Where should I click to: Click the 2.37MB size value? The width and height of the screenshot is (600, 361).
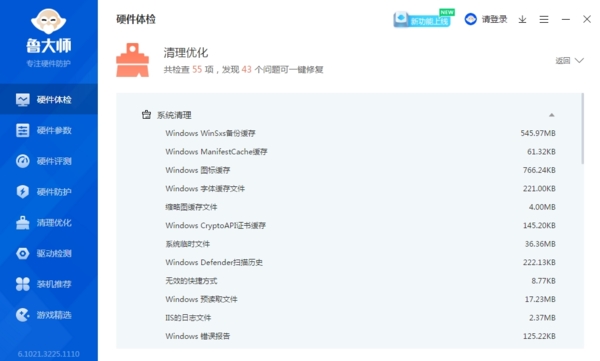click(x=542, y=317)
